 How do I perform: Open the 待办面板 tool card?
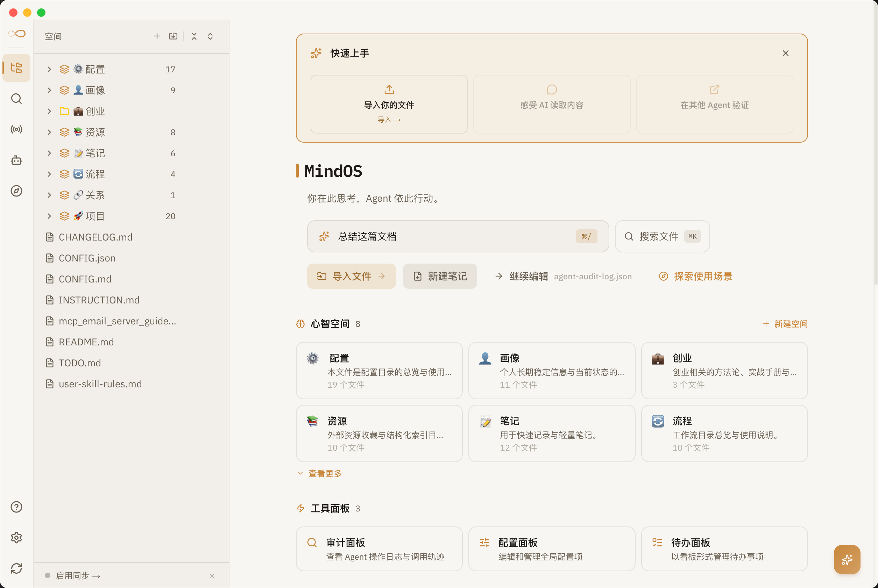pos(724,549)
